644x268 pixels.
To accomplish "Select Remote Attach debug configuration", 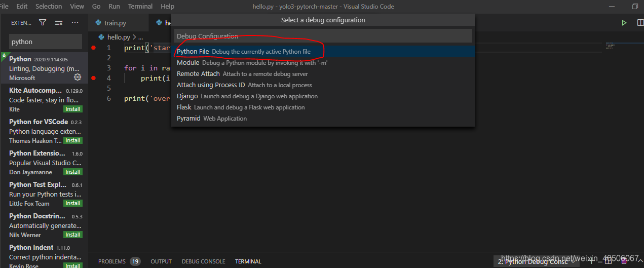I will click(x=323, y=74).
